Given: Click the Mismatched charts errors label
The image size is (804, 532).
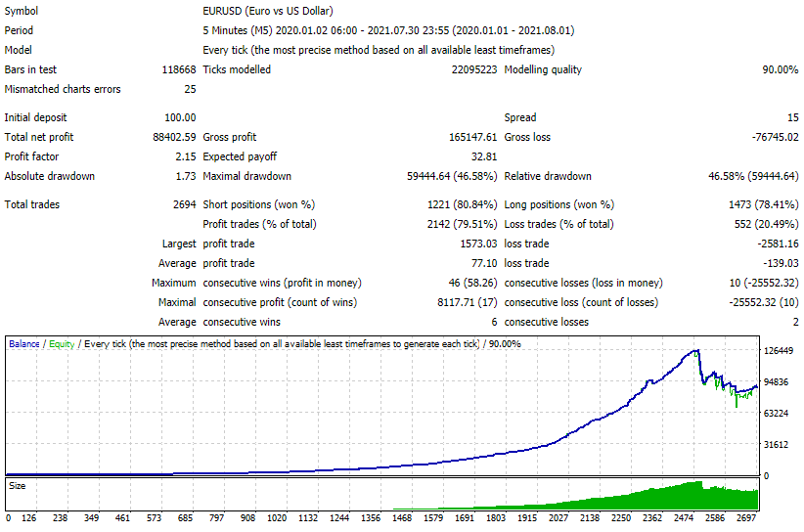Looking at the screenshot, I should (63, 89).
